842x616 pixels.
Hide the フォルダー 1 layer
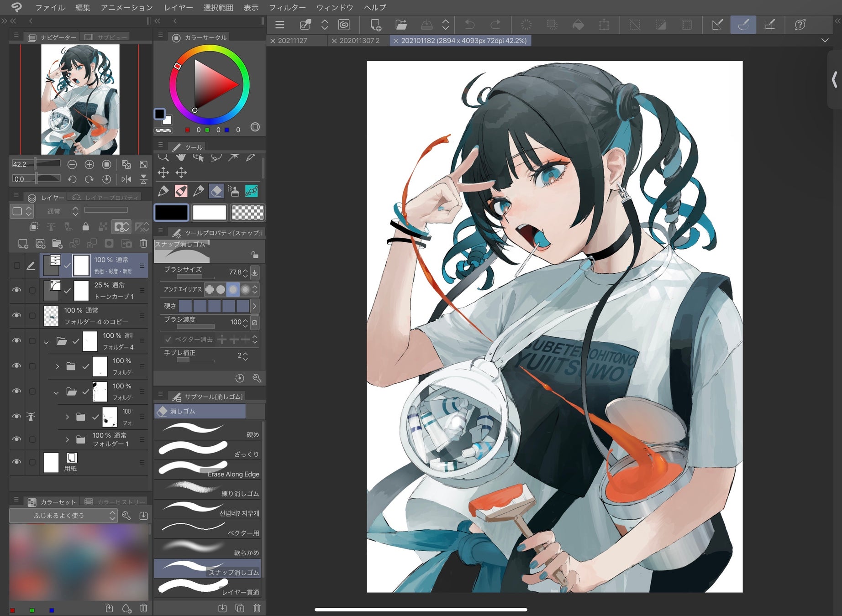coord(17,439)
